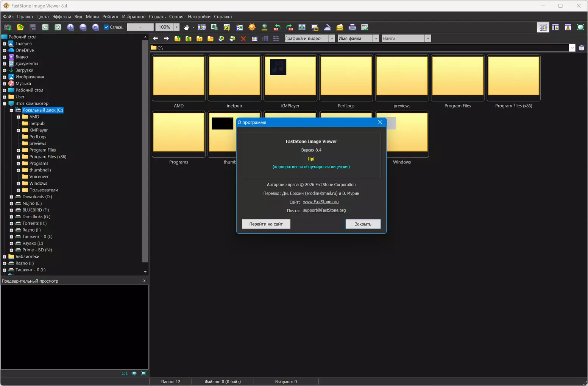Click the zoom out minus icon

(x=83, y=27)
